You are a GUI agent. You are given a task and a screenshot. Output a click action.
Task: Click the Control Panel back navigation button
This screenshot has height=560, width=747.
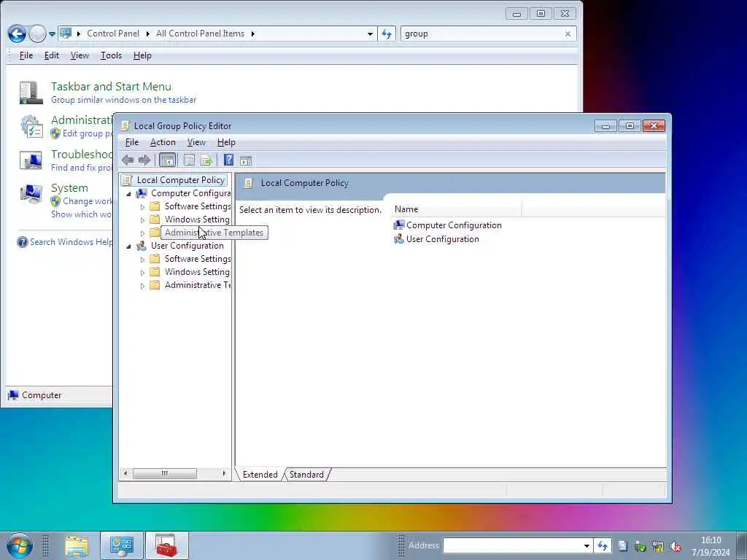point(18,34)
